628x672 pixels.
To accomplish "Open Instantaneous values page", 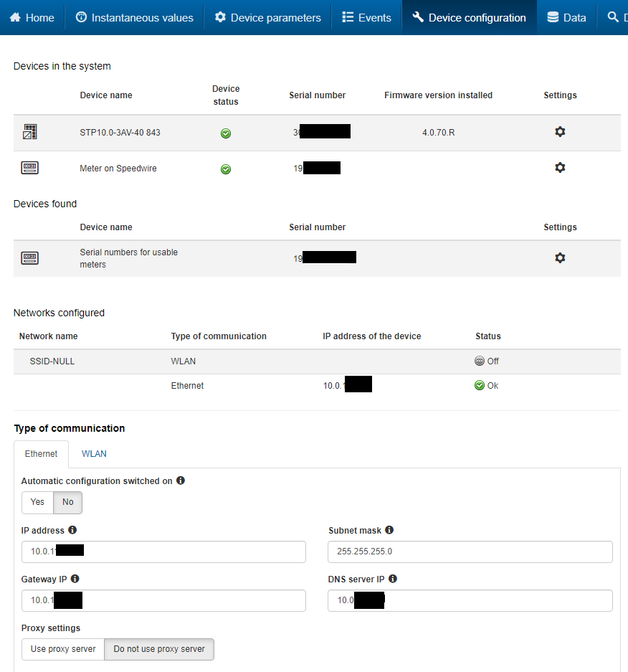I will tap(135, 18).
